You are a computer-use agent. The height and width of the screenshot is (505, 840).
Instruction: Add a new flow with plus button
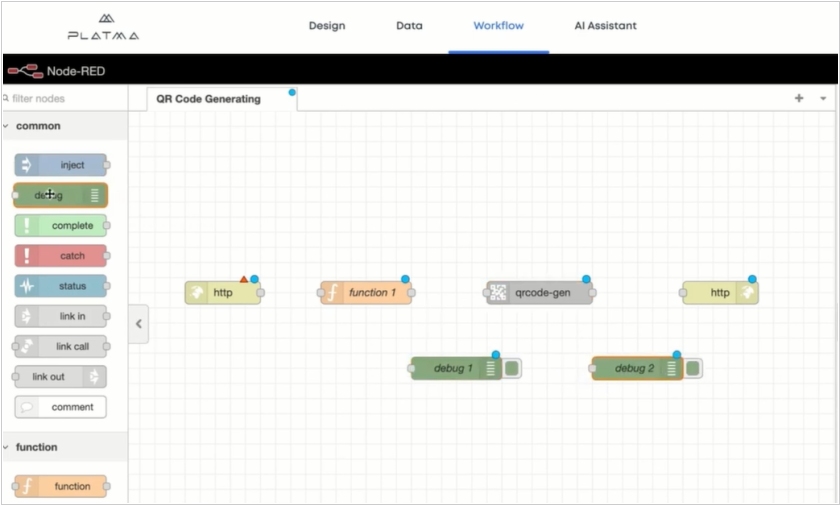799,99
